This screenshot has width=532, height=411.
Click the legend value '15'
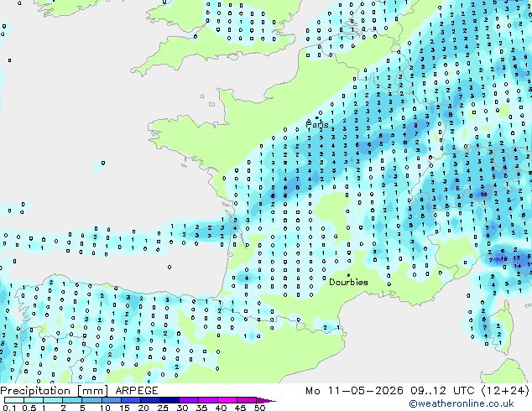[124, 408]
